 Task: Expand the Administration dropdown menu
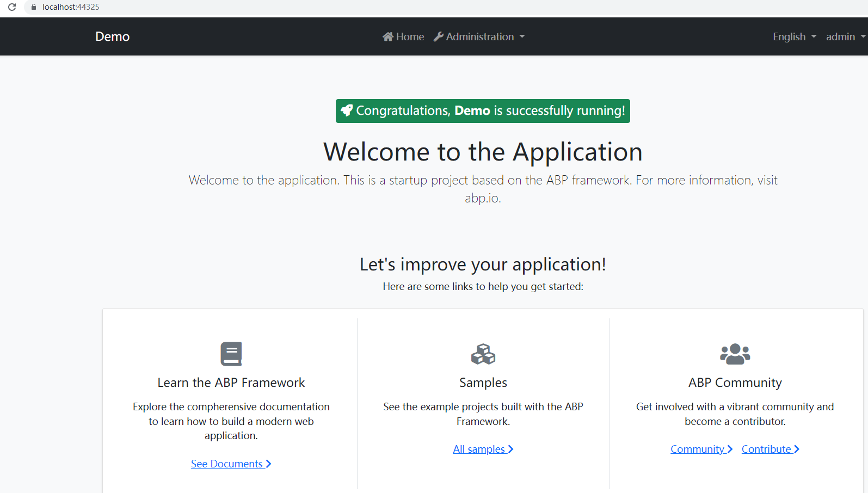pyautogui.click(x=480, y=36)
